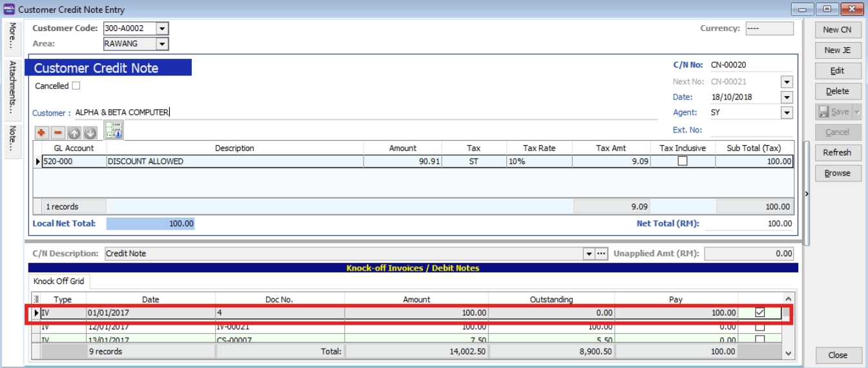Toggle Tax Inclusive checkbox for DISCOUNT ALLOWED

[x=682, y=161]
